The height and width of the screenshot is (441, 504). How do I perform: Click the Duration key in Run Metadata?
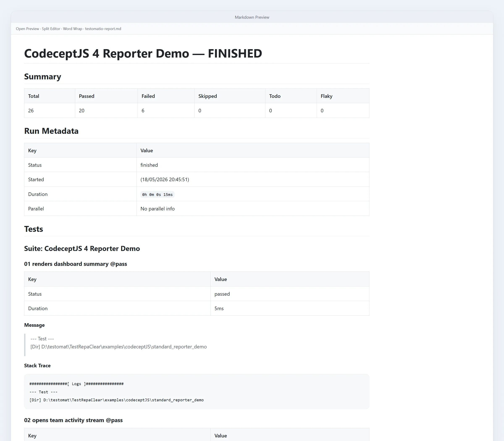pyautogui.click(x=38, y=194)
